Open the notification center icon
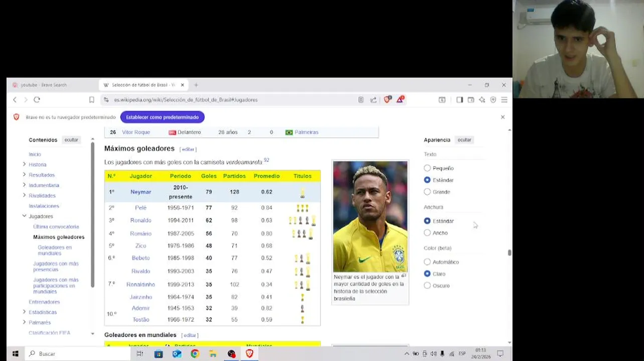 tap(500, 353)
